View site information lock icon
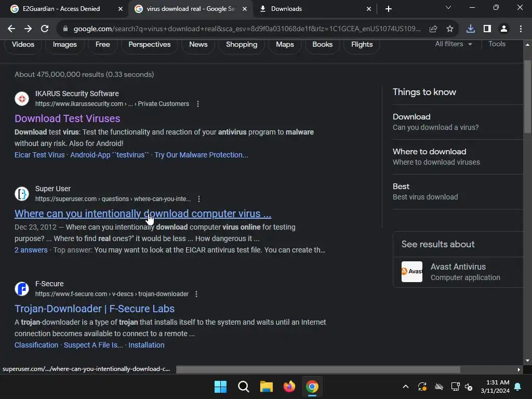The height and width of the screenshot is (399, 532). [x=65, y=29]
